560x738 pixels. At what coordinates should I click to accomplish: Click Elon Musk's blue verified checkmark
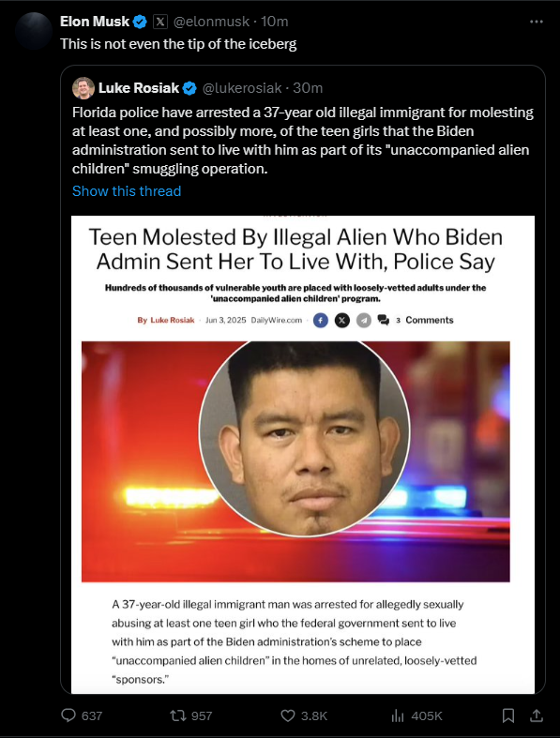(x=140, y=22)
